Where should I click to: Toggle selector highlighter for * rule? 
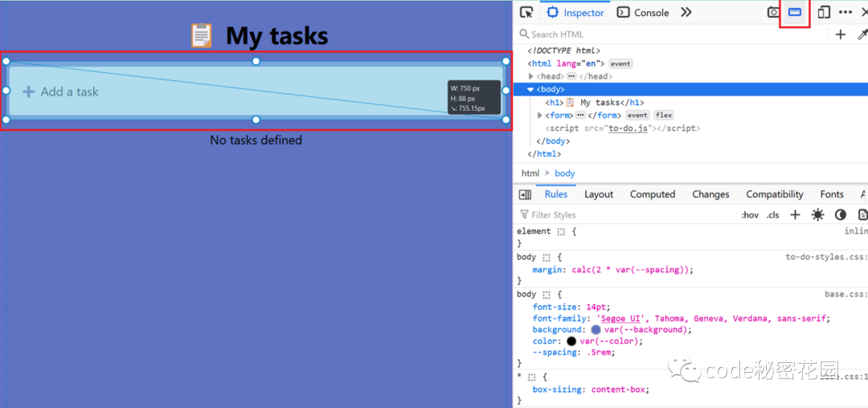(x=532, y=377)
